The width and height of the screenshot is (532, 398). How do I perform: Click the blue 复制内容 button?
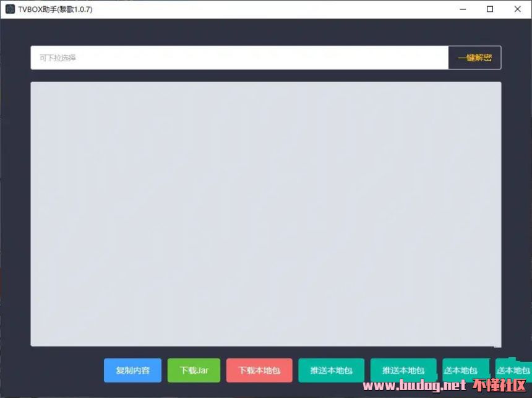click(132, 370)
